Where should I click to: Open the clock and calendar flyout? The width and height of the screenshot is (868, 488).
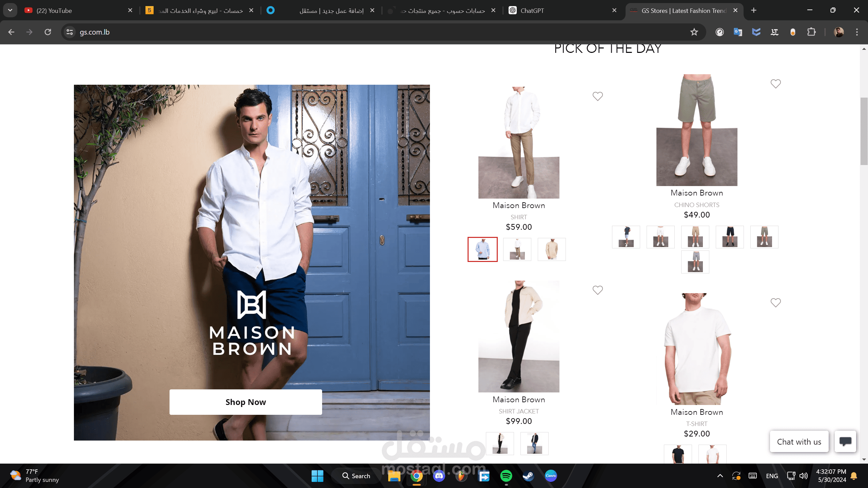tap(831, 476)
